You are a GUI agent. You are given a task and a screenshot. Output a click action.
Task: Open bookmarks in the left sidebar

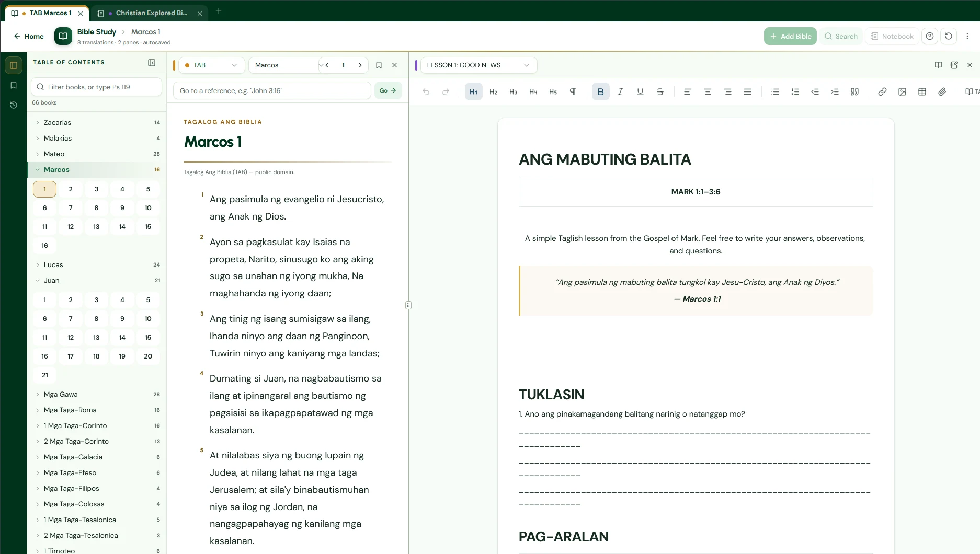14,85
